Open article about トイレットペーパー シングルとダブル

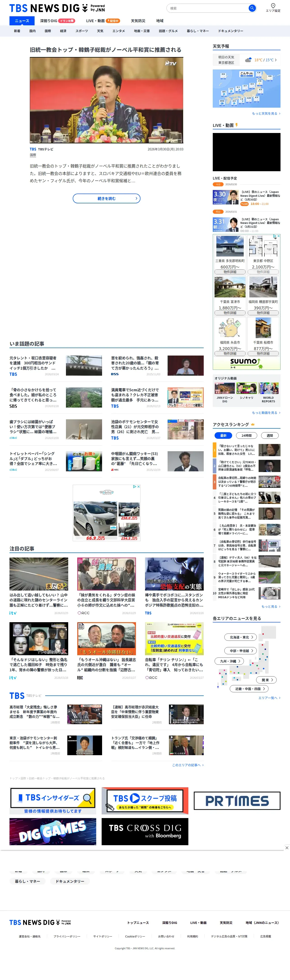(x=56, y=461)
